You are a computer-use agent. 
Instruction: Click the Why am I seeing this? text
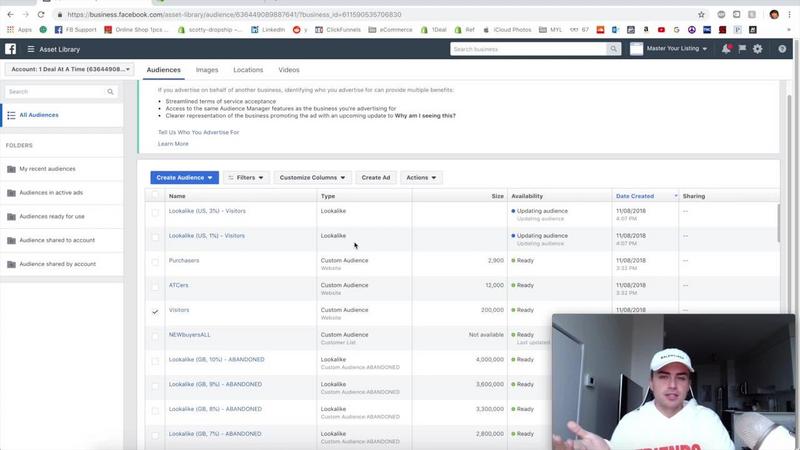point(425,116)
